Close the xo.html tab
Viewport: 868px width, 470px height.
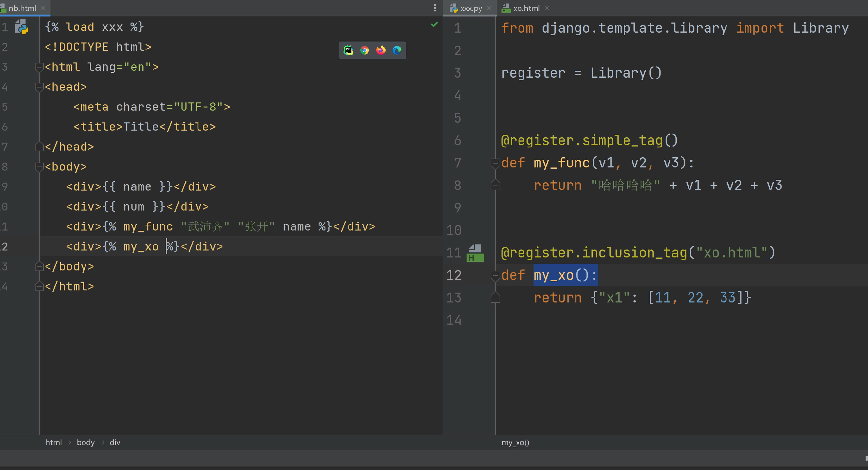point(547,8)
